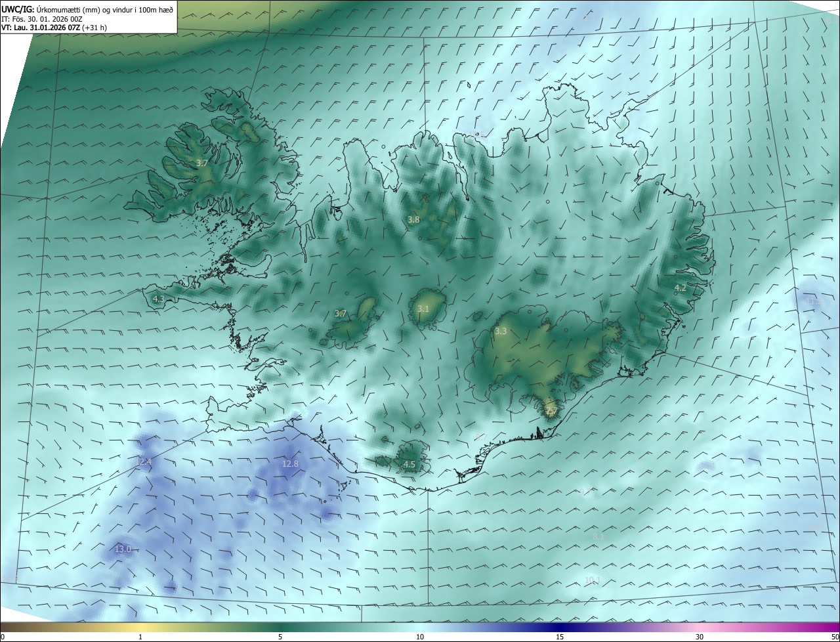Click the 4.5 value on the southern glacier
Screen dimensions: 840x642
(x=409, y=464)
